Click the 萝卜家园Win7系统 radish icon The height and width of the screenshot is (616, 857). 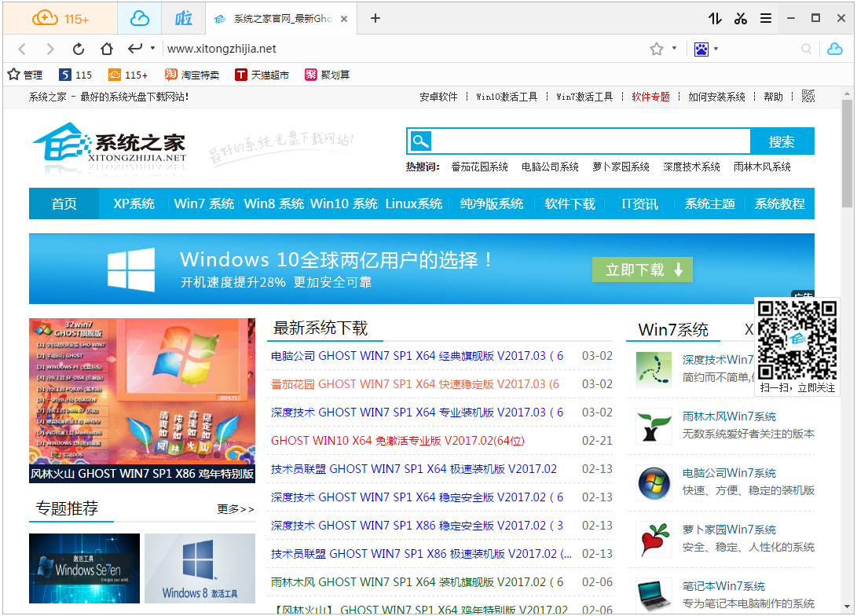[654, 540]
